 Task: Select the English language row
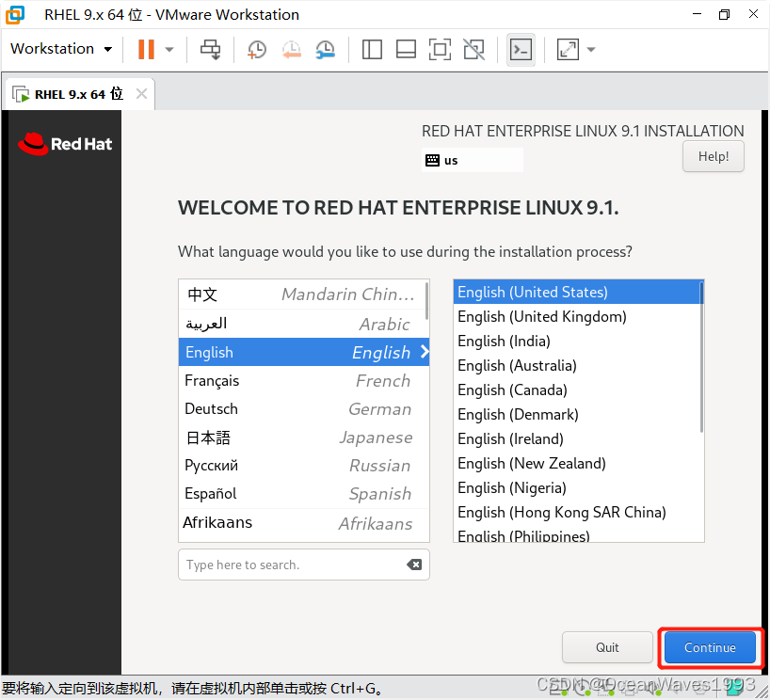pyautogui.click(x=304, y=352)
